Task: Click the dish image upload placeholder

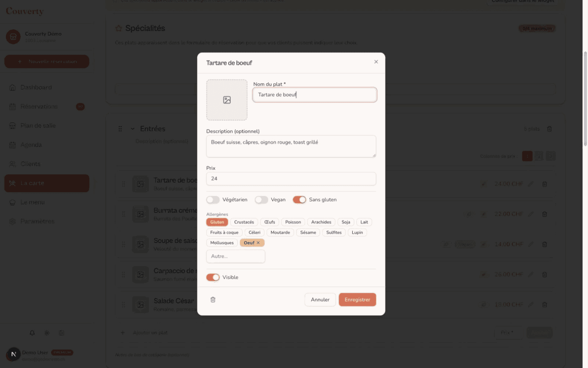Action: tap(227, 100)
